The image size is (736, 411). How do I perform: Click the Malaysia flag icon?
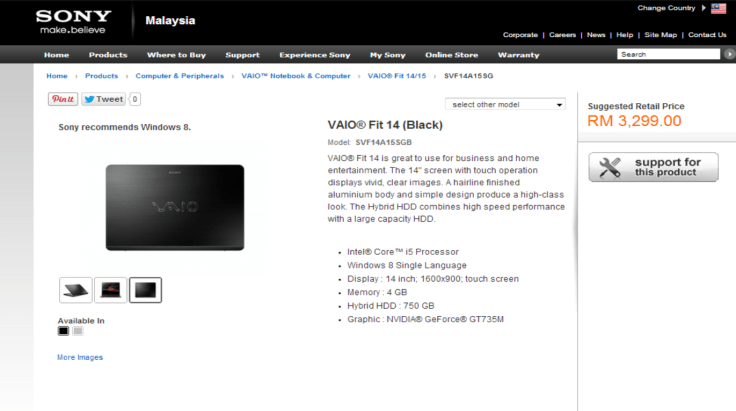click(x=718, y=8)
